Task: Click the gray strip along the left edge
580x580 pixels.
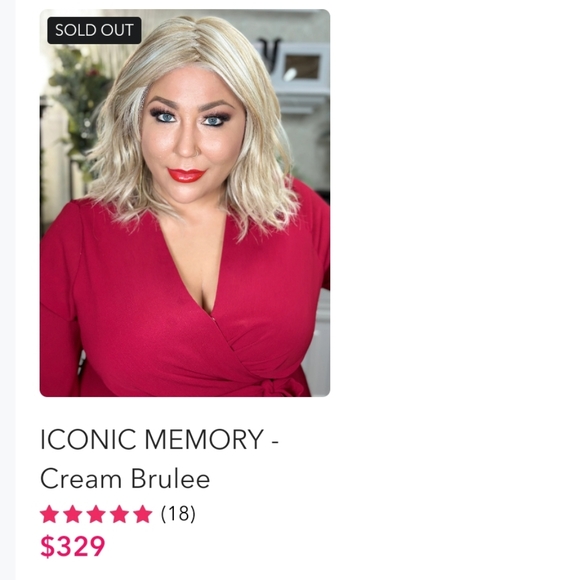Action: click(x=7, y=290)
